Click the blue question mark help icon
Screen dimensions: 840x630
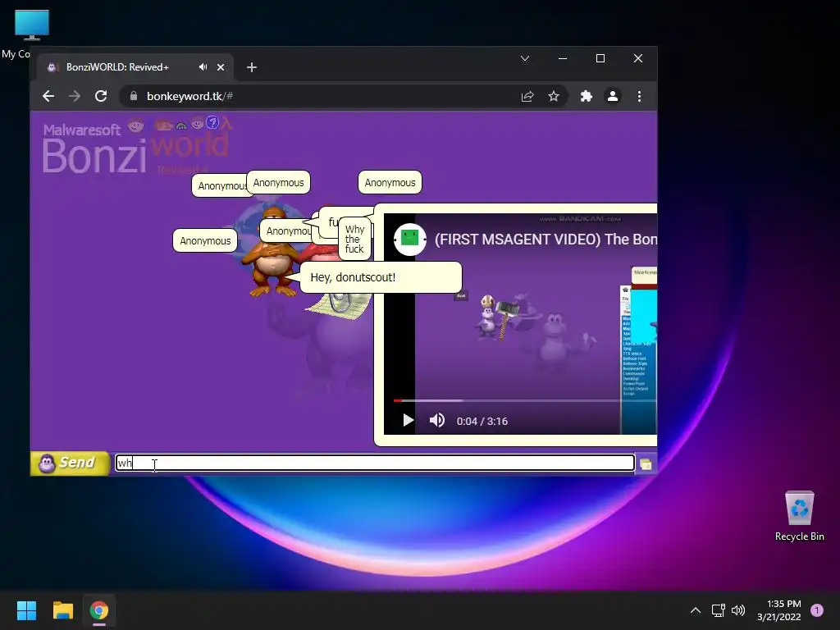212,123
